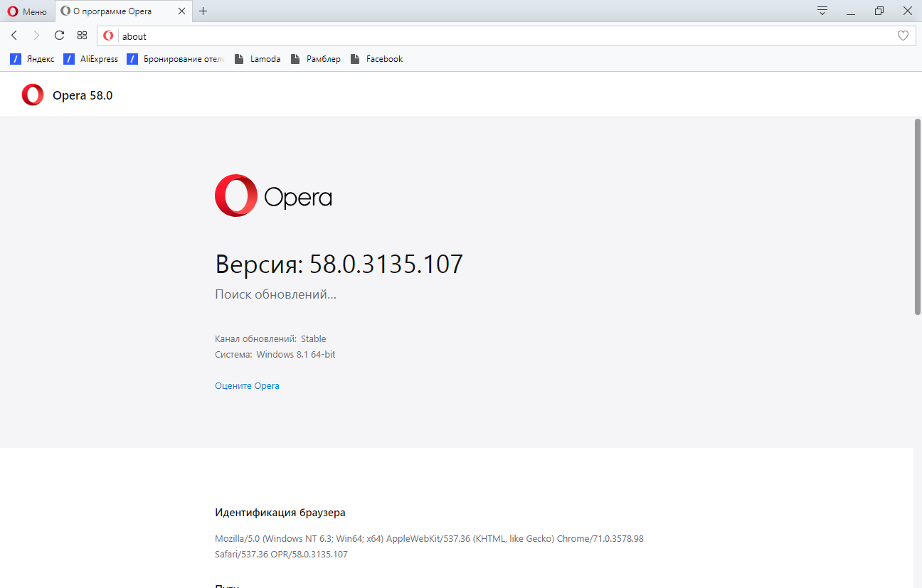
Task: Open the Яндекс bookmark
Action: [33, 59]
